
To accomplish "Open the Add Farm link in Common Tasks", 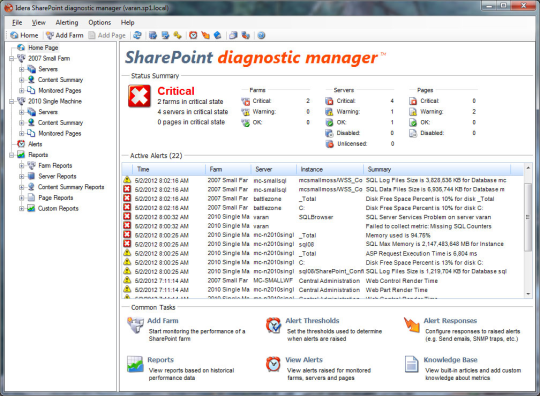I will (163, 321).
